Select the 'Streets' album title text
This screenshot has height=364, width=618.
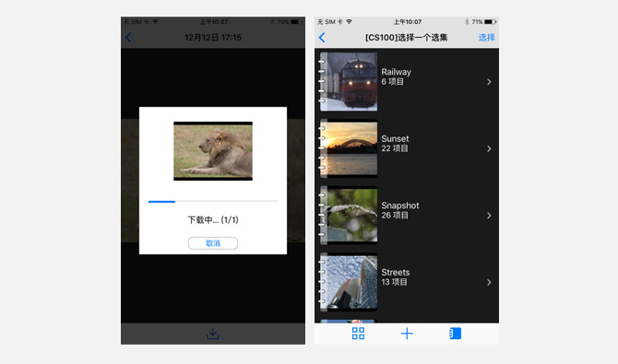(x=396, y=272)
